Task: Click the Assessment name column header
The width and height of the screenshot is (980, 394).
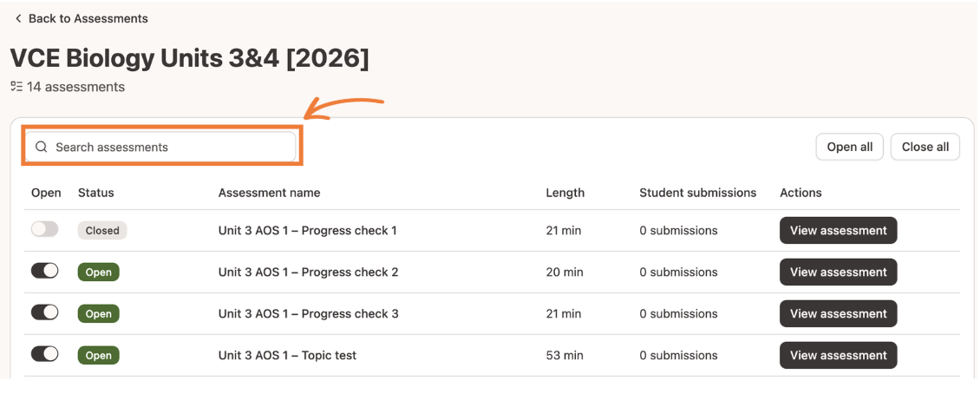Action: [x=270, y=193]
